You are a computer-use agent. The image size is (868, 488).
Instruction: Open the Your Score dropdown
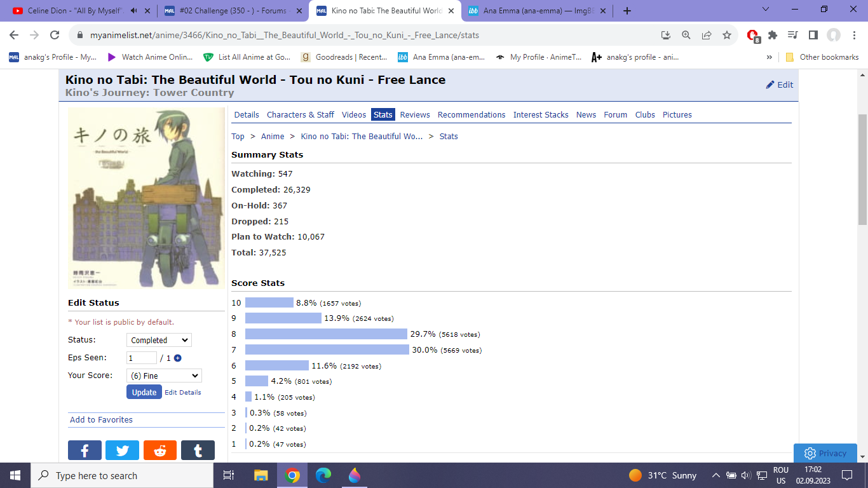164,376
